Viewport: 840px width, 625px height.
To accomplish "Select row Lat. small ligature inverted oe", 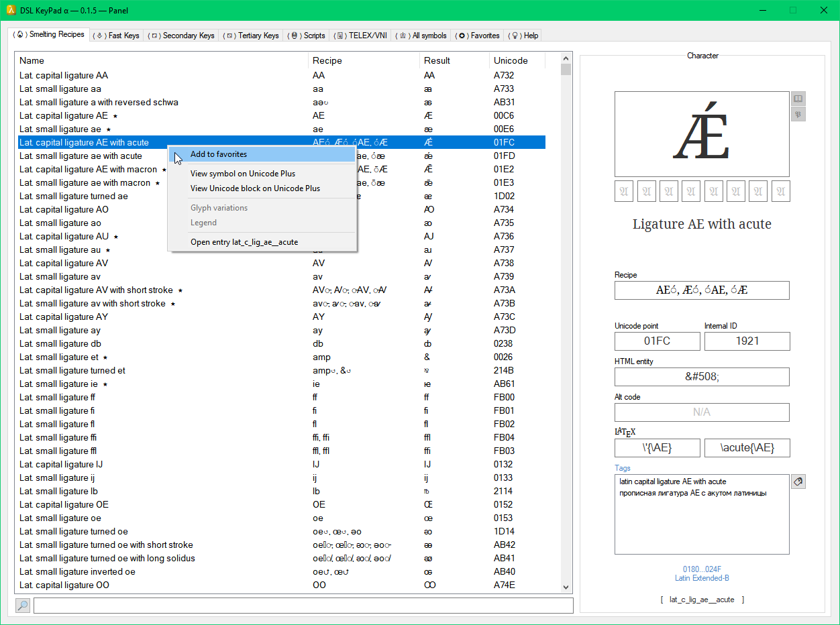I will pos(281,571).
